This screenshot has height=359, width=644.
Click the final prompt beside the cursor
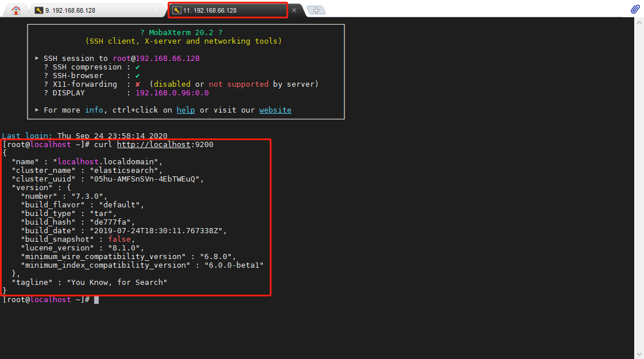click(46, 300)
